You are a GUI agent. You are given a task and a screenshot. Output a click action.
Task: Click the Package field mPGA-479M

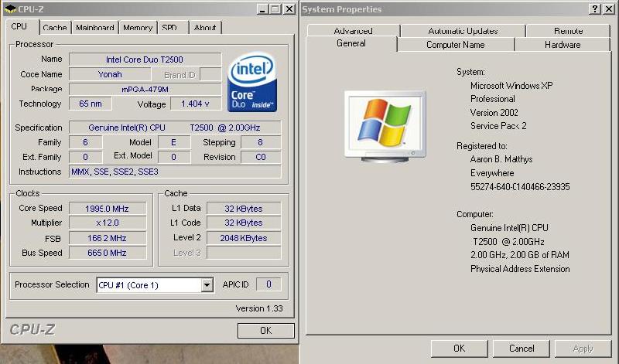(x=145, y=89)
